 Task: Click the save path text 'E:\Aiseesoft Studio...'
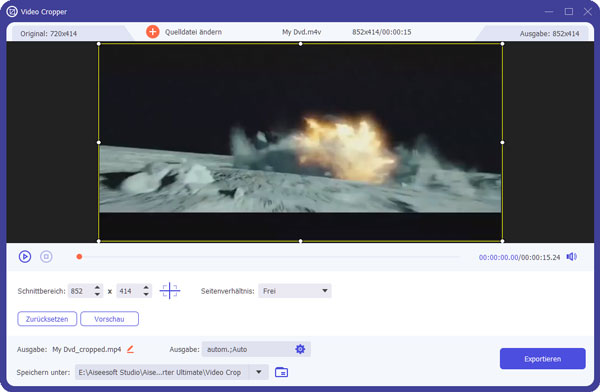(x=160, y=372)
